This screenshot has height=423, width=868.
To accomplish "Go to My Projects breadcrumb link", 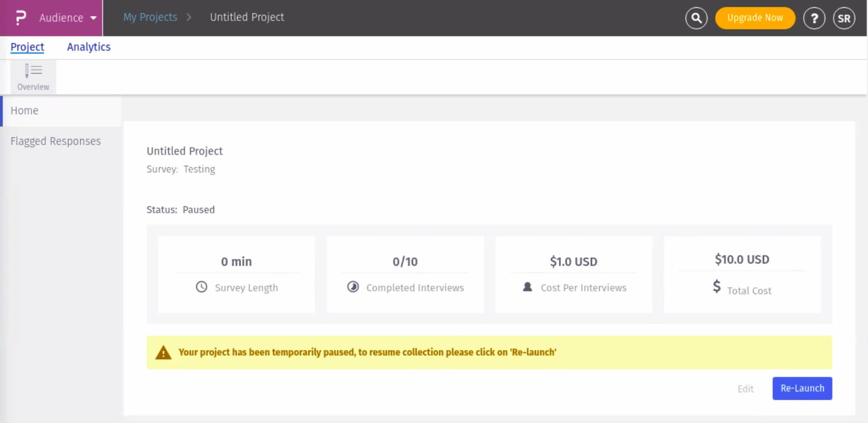I will tap(150, 17).
